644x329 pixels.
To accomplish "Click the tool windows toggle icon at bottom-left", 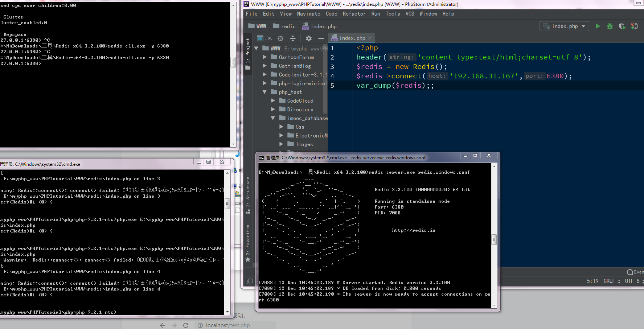I will click(x=250, y=281).
